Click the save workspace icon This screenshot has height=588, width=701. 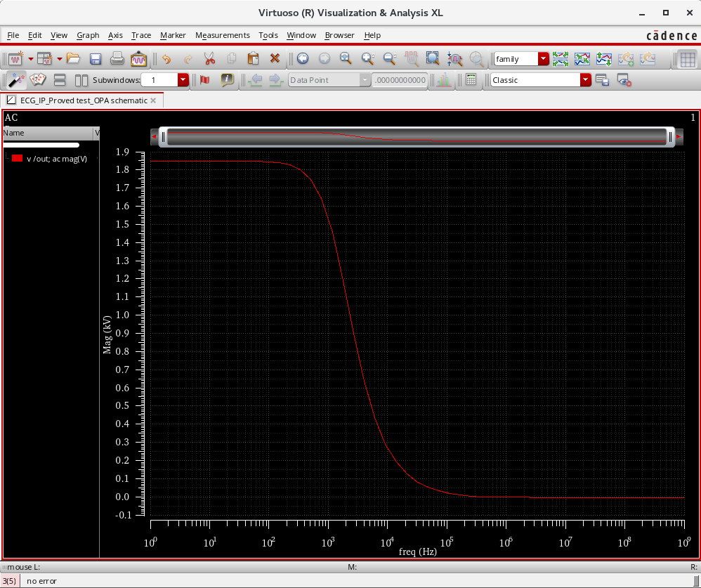(x=602, y=80)
